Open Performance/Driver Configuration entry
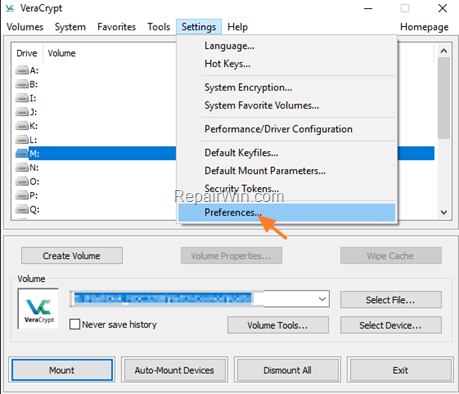459x394 pixels. point(287,129)
